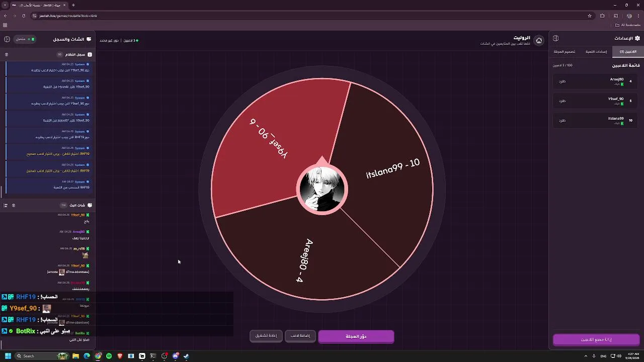Reload the page in browser toolbar
Image resolution: width=644 pixels, height=362 pixels.
[x=24, y=16]
